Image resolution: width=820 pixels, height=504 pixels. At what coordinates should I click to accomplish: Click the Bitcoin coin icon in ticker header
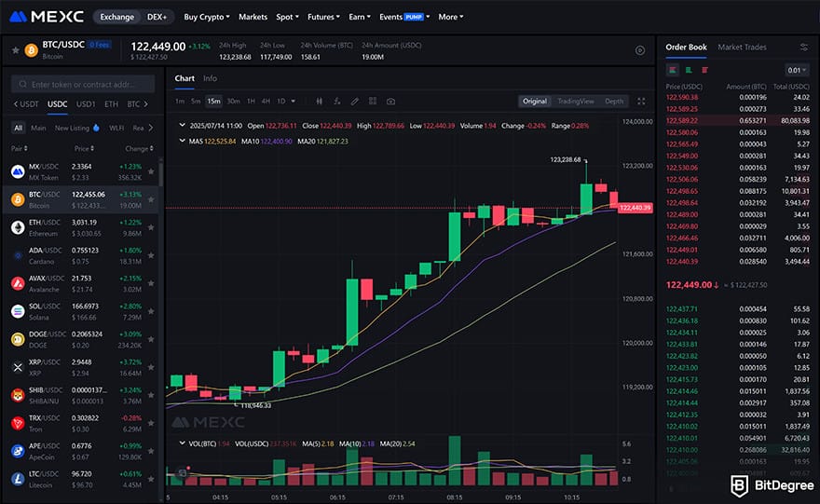point(32,50)
